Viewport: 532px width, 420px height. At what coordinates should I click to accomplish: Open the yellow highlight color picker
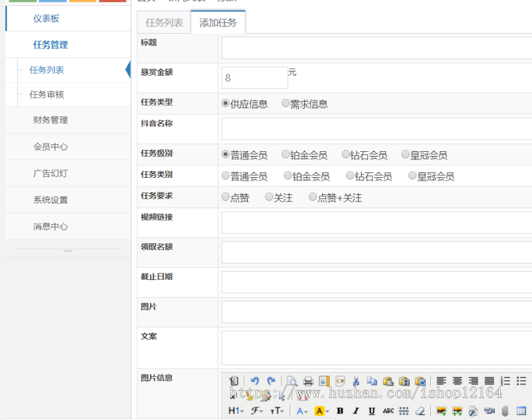322,411
